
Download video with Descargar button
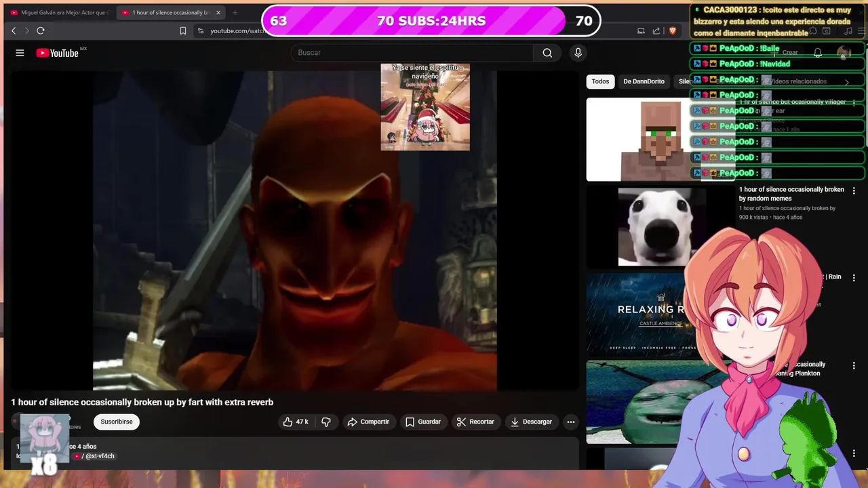(532, 422)
